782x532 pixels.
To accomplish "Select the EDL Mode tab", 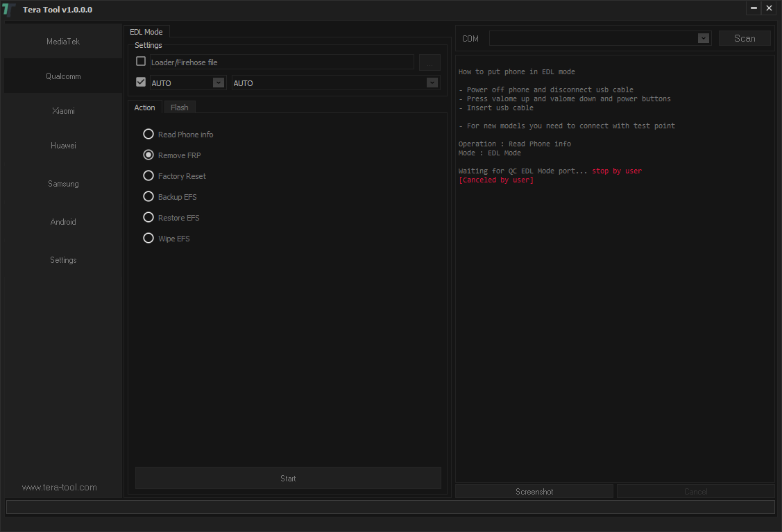I will click(x=146, y=31).
